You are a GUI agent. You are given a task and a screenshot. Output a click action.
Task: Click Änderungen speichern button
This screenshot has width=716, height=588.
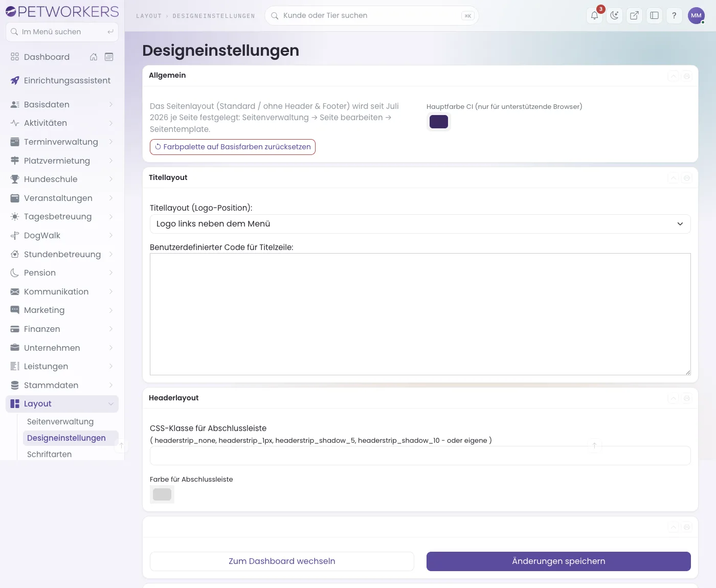(x=558, y=561)
